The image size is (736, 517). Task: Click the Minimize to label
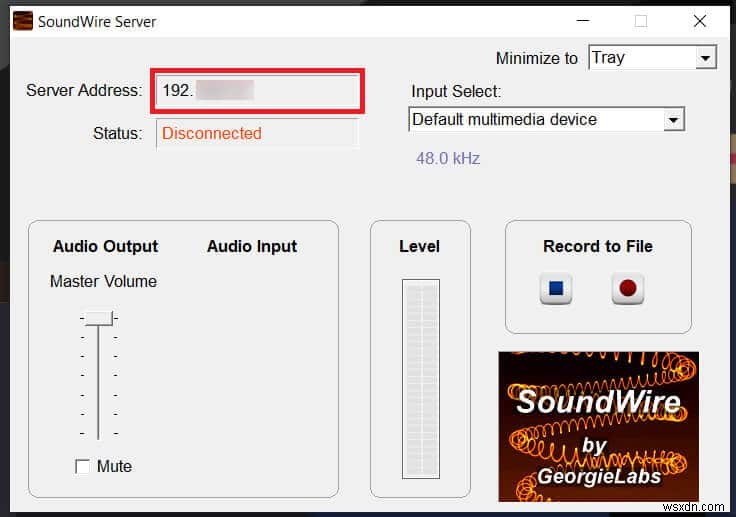point(537,58)
